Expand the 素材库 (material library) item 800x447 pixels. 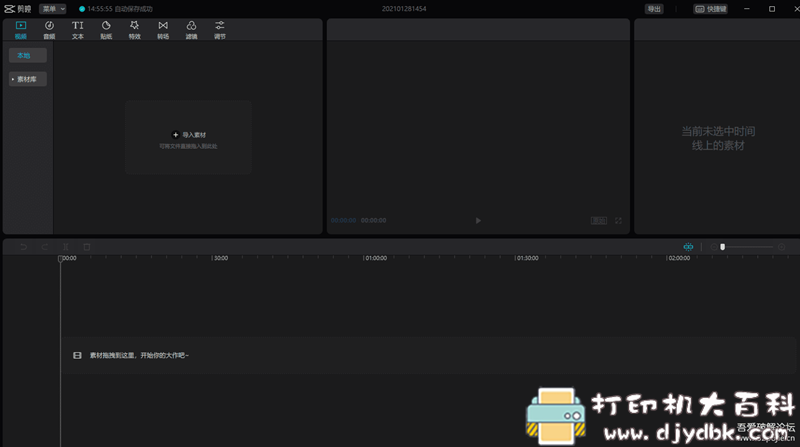(28, 79)
